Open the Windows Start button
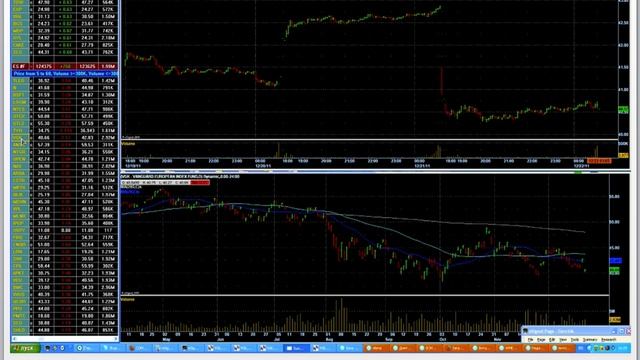 26,348
